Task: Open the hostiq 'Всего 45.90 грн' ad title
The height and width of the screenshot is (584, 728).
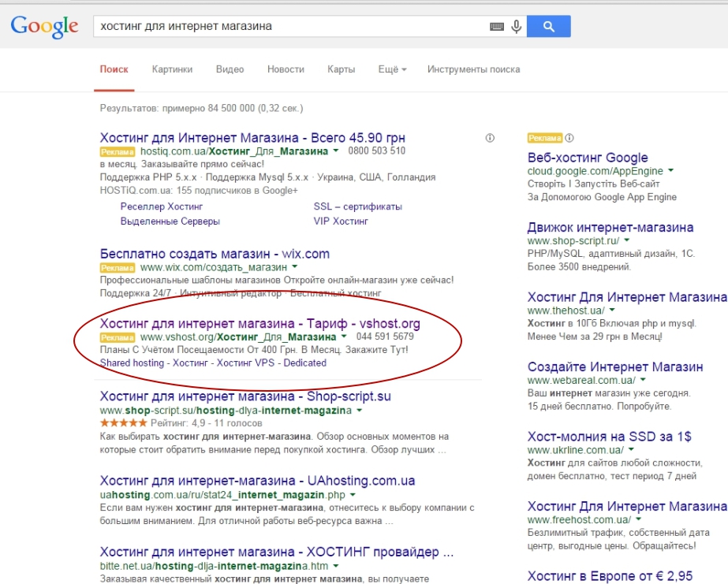Action: pyautogui.click(x=252, y=138)
